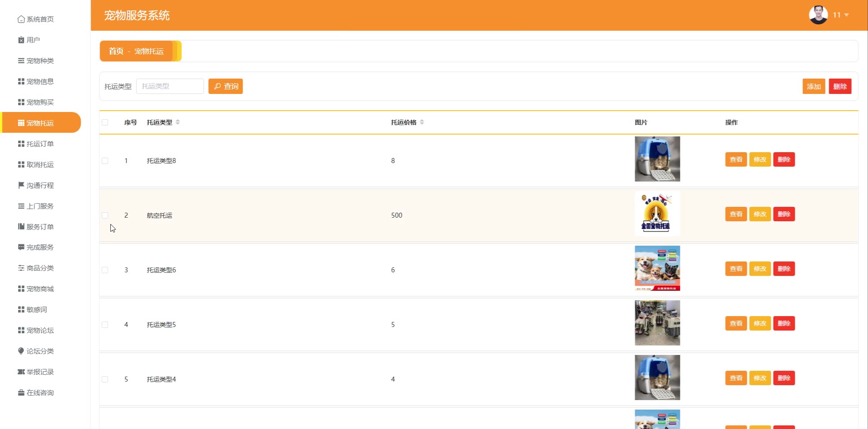Open the user dropdown arrow next to 11
The image size is (868, 429).
coord(846,15)
